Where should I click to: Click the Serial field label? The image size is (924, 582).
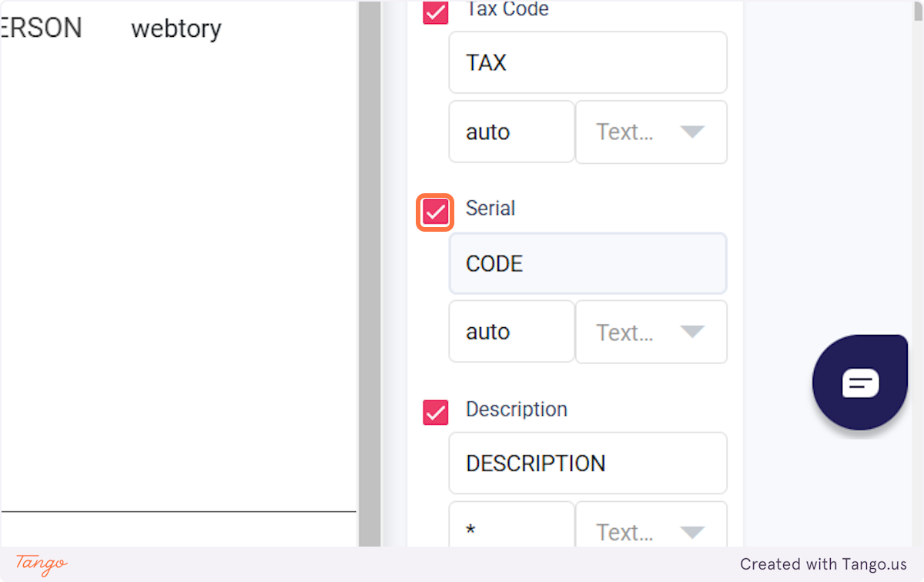pos(490,208)
